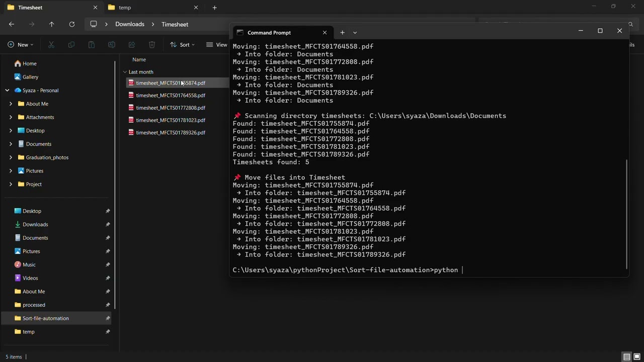Screen dimensions: 644x362
Task: Open the New item dropdown
Action: pyautogui.click(x=21, y=45)
